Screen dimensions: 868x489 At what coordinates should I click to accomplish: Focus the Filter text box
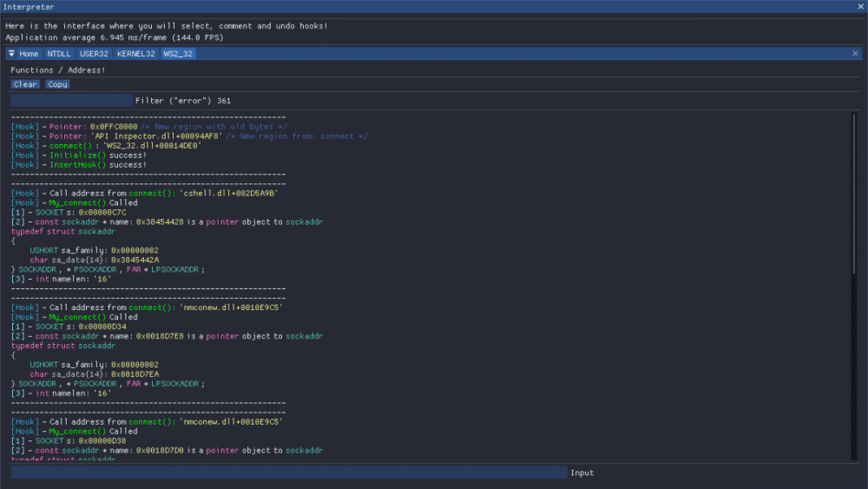[71, 101]
